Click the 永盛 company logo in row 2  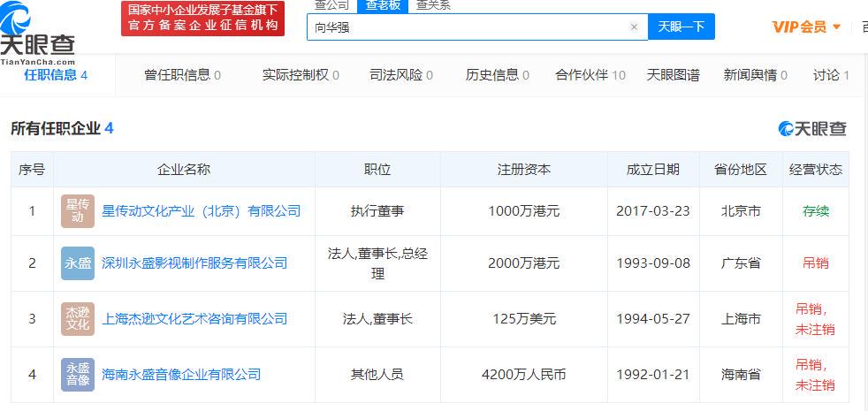coord(78,263)
